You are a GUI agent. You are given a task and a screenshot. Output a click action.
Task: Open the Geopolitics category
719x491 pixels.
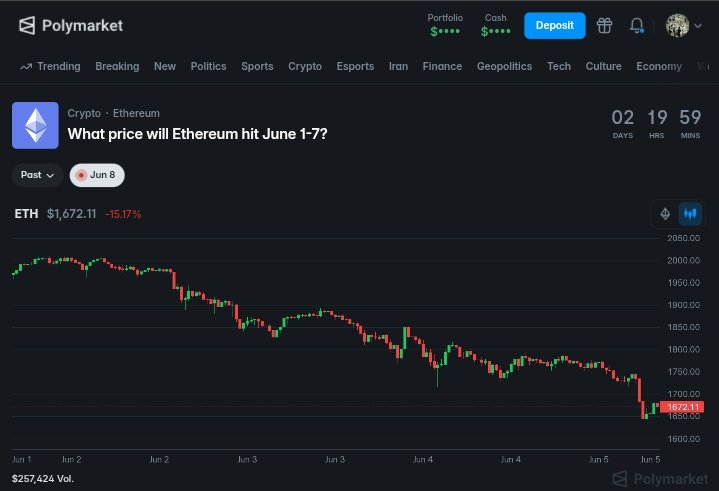click(504, 66)
